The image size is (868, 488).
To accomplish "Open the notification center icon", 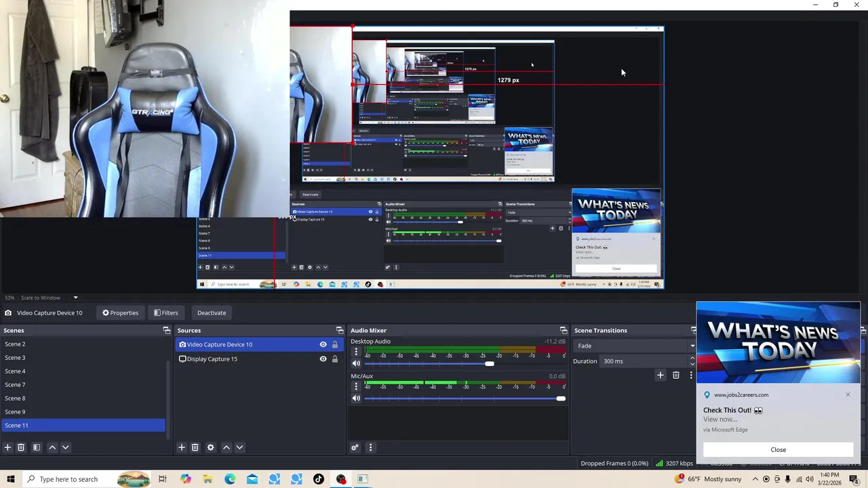I will [854, 479].
